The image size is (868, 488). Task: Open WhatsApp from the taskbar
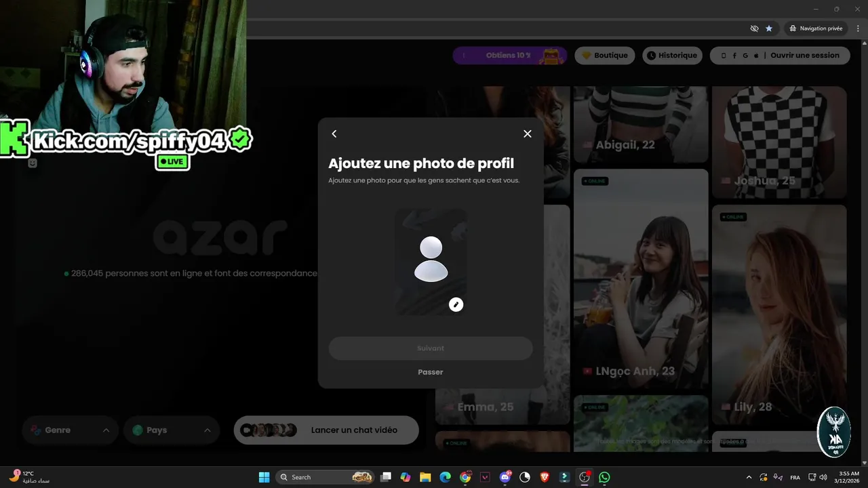tap(604, 477)
